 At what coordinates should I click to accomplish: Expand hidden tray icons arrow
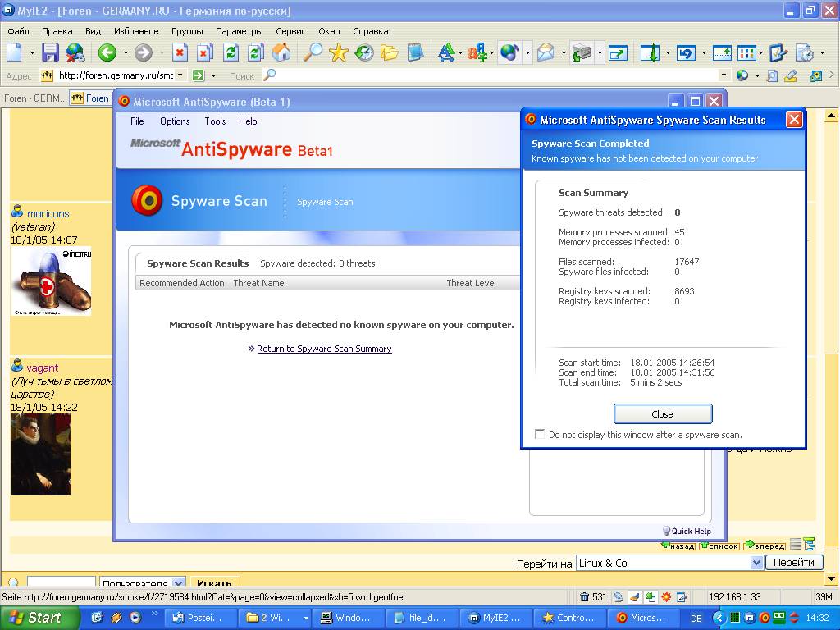point(719,618)
